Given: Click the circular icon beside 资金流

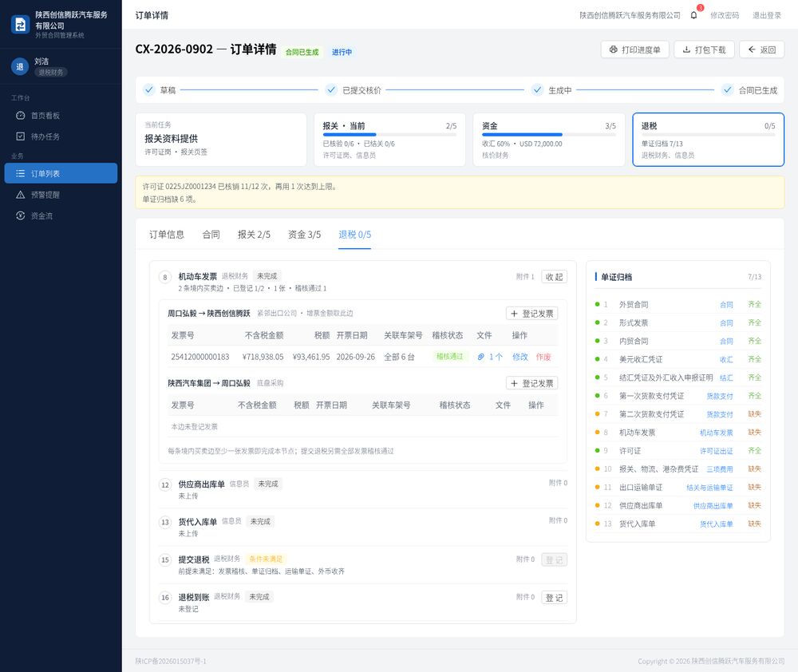Looking at the screenshot, I should click(21, 215).
